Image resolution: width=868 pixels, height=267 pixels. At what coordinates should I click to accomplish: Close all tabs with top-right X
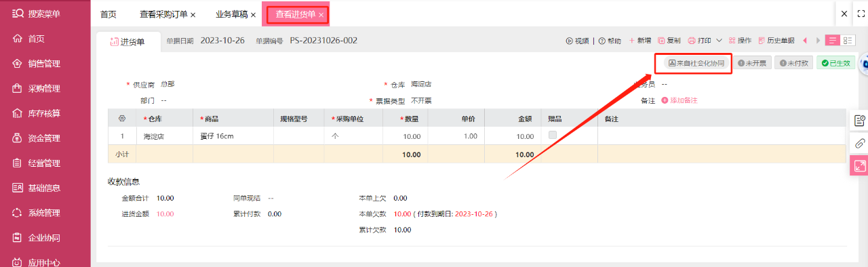pyautogui.click(x=844, y=14)
